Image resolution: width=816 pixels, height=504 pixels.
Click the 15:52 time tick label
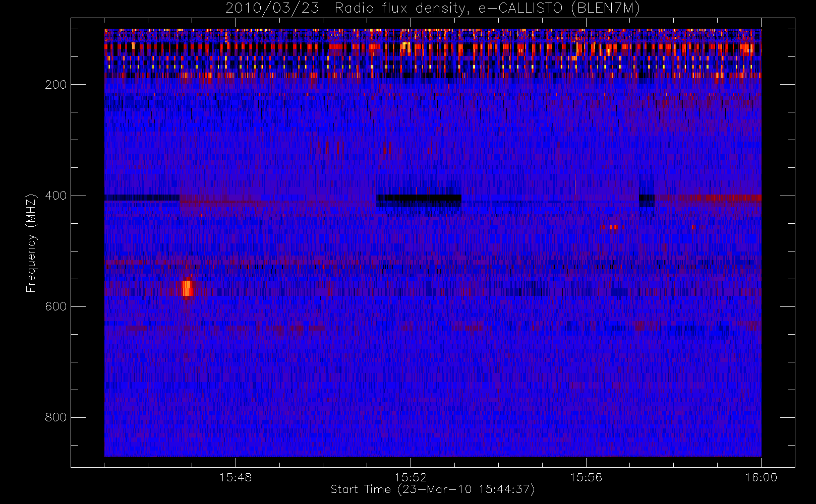(x=411, y=477)
